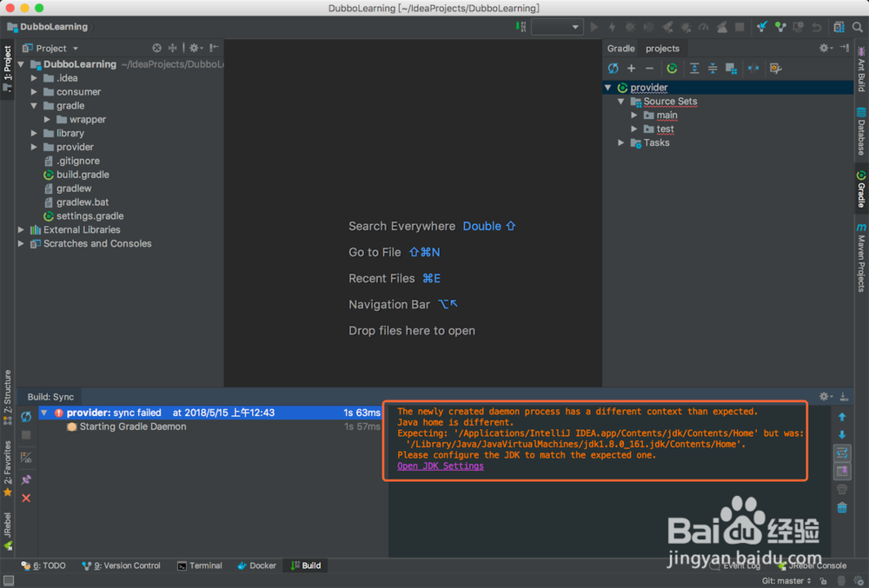869x588 pixels.
Task: Open Gradle Settings wrench icon
Action: point(775,68)
